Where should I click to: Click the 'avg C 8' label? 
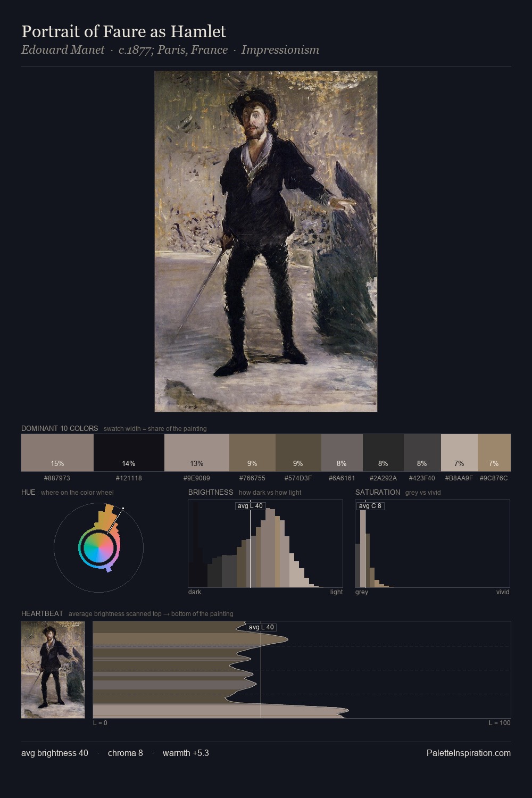point(370,506)
